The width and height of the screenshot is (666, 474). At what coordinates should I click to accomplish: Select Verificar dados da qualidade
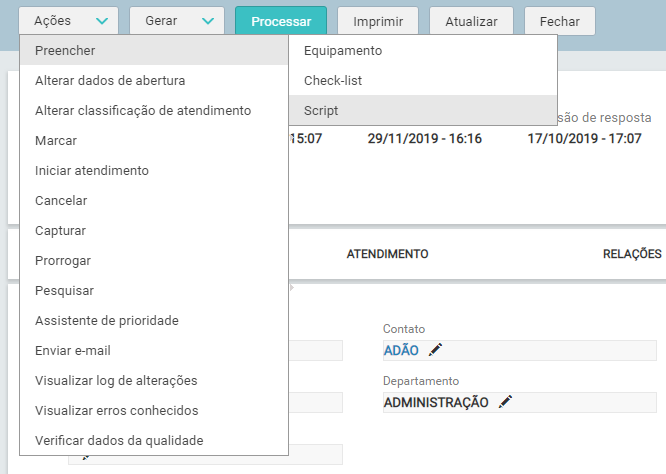154,440
